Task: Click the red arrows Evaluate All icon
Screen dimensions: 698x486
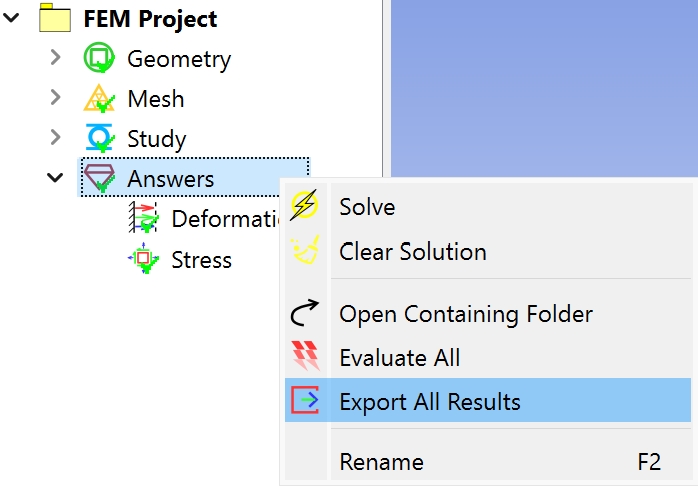Action: coord(305,356)
